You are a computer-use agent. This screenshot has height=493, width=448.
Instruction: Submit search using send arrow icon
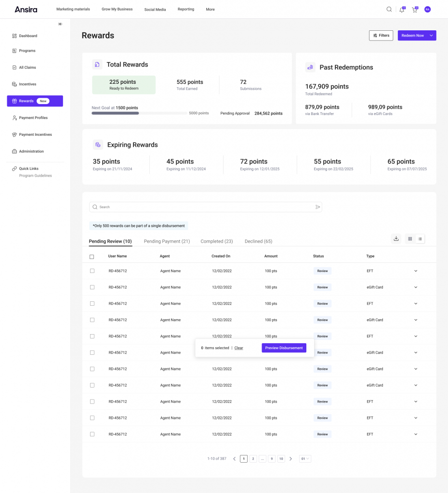click(318, 207)
